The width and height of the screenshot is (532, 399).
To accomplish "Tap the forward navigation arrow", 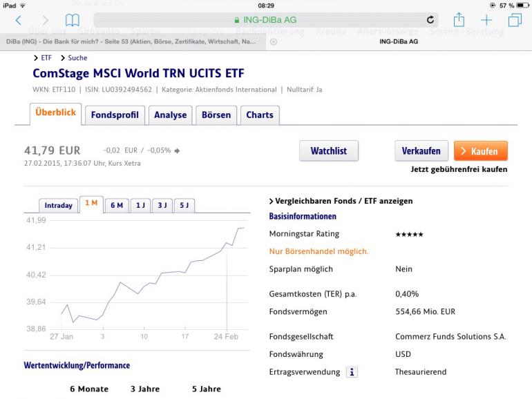I will pos(45,20).
